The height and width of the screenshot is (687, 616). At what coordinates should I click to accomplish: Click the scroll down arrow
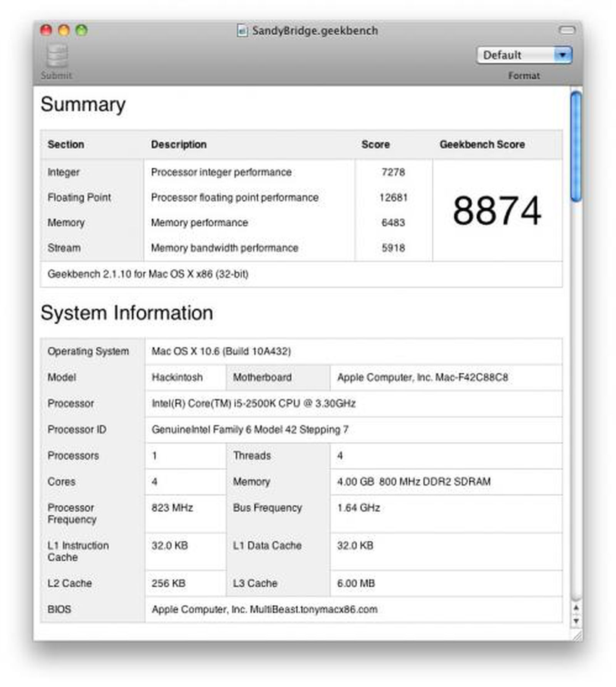(x=576, y=621)
